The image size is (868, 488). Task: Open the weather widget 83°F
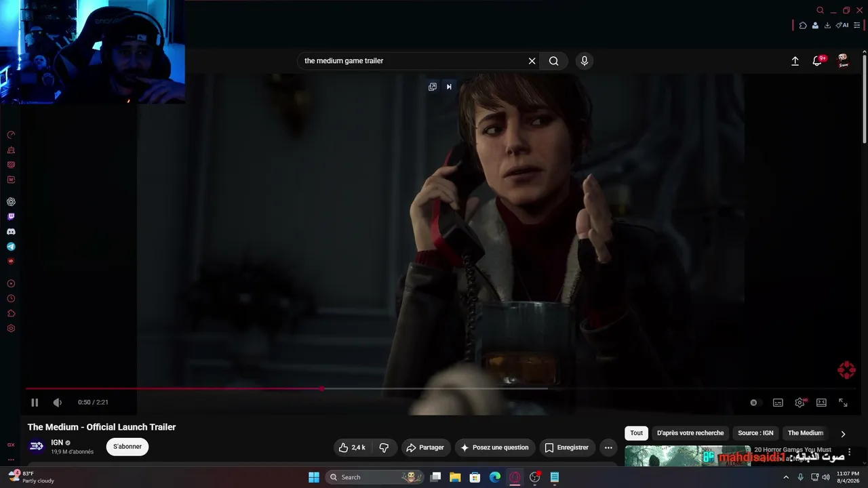[x=31, y=477]
